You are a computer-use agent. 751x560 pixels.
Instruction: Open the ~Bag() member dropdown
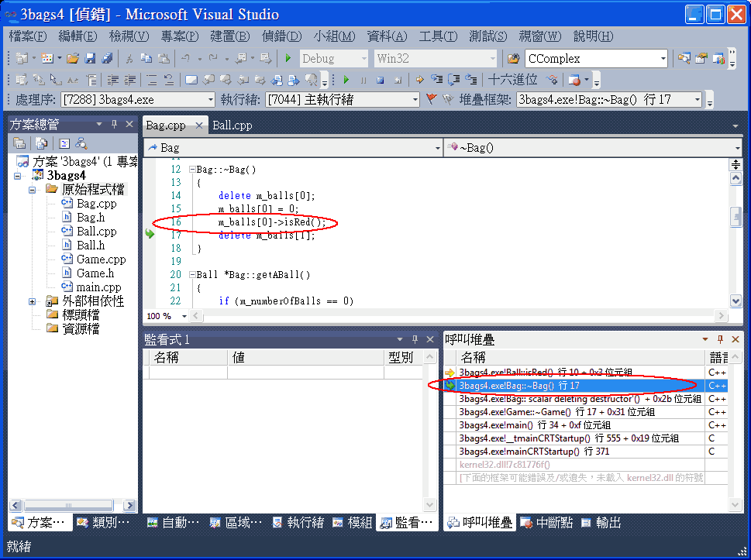click(738, 148)
